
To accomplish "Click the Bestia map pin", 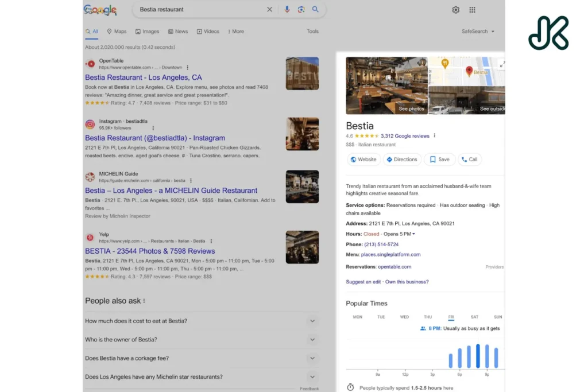I will tap(469, 71).
